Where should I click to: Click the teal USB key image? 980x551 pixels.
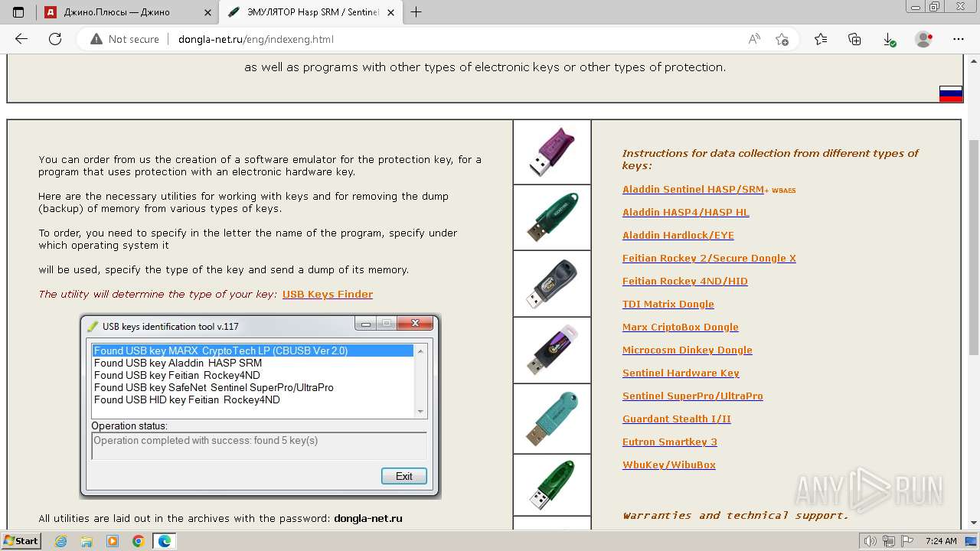(552, 419)
